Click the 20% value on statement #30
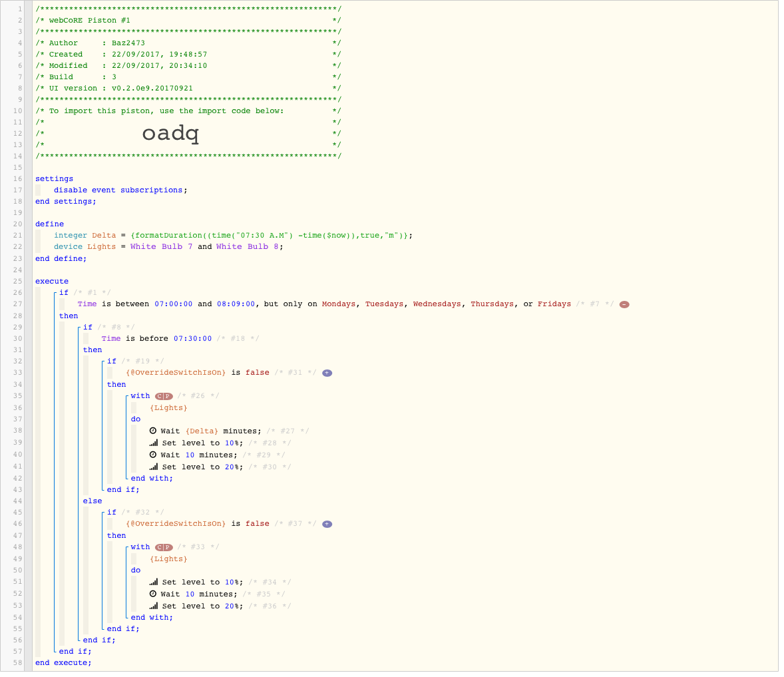This screenshot has width=784, height=677. 232,467
